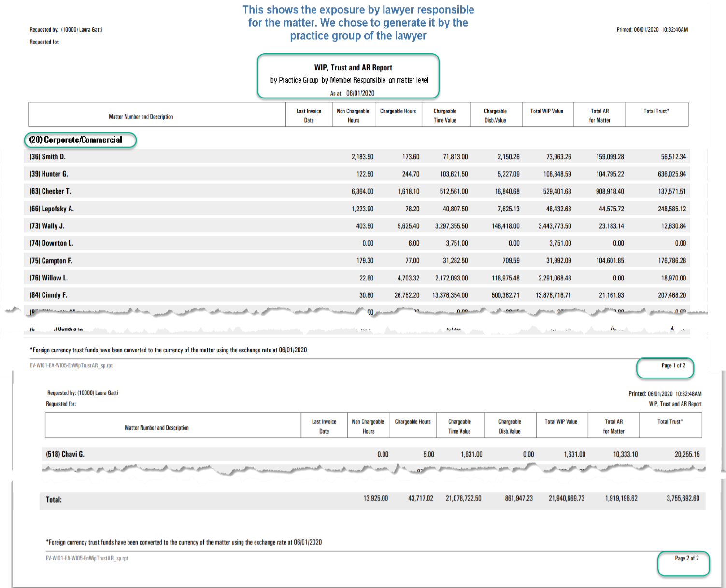The height and width of the screenshot is (588, 726).
Task: Select the Printed 06/01/2020 10:32:46AM timestamp
Action: pos(652,30)
